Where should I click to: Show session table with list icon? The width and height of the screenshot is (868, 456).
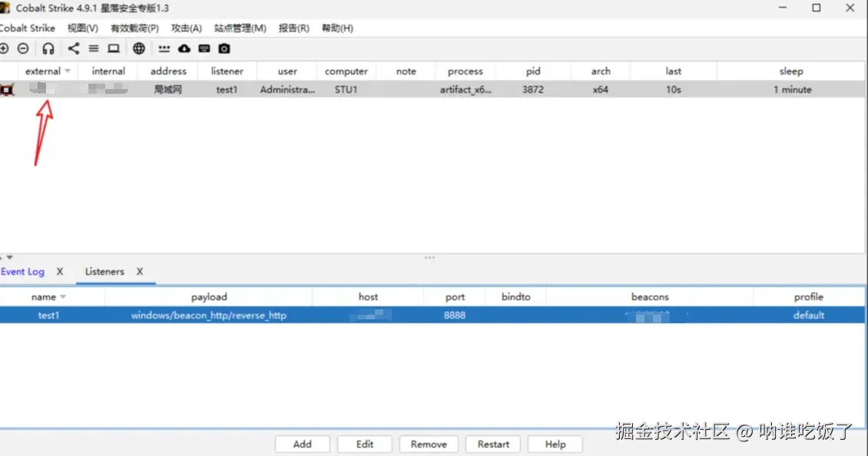[x=94, y=48]
